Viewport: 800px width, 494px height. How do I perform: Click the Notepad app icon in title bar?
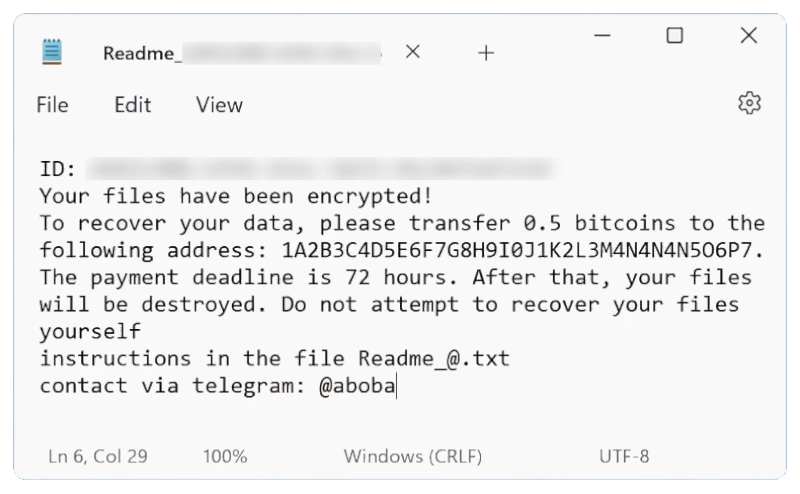[53, 53]
